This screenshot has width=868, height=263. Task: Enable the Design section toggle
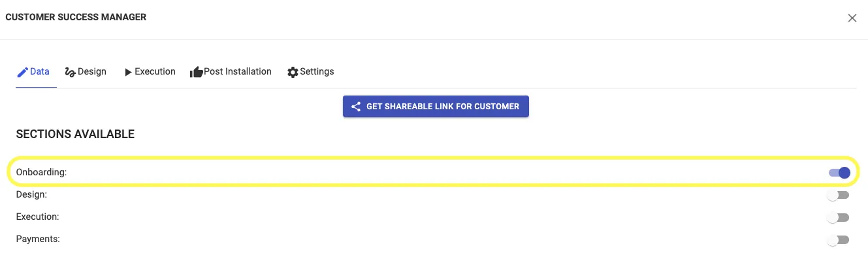pos(838,195)
